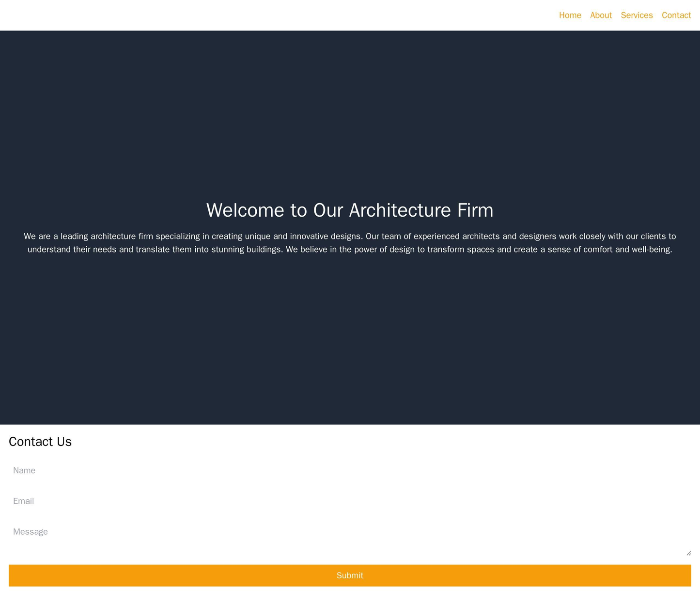Select the Name placeholder text

pos(24,470)
